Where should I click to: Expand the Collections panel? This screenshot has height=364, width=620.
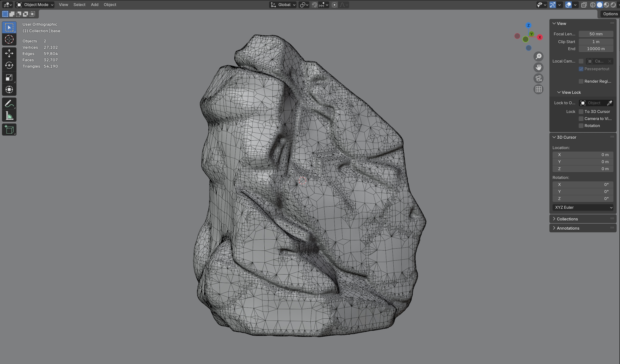[567, 219]
